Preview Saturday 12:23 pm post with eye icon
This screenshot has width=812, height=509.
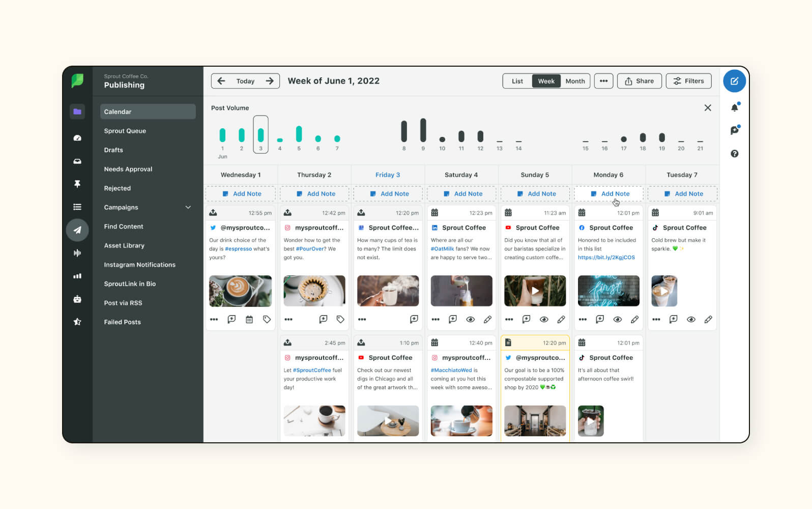pos(471,319)
